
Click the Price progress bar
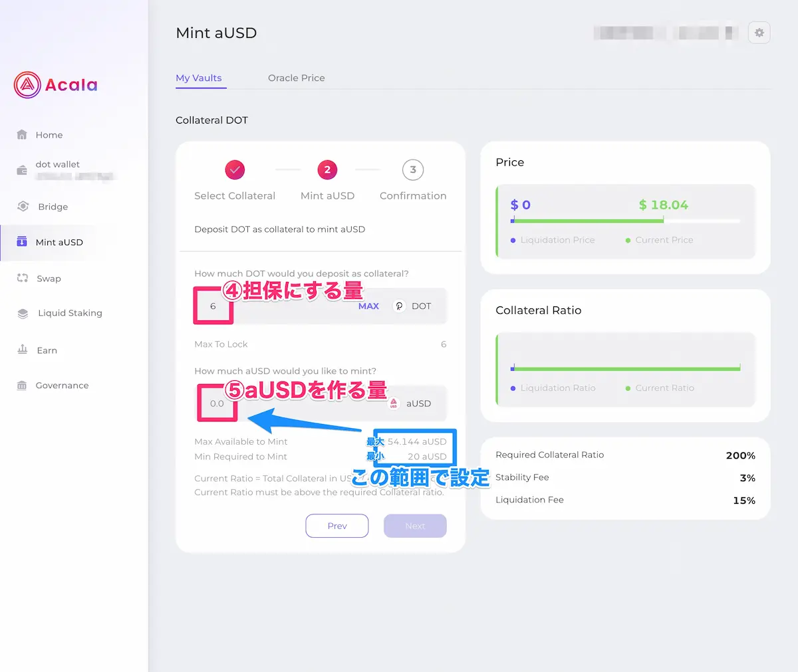coord(625,221)
